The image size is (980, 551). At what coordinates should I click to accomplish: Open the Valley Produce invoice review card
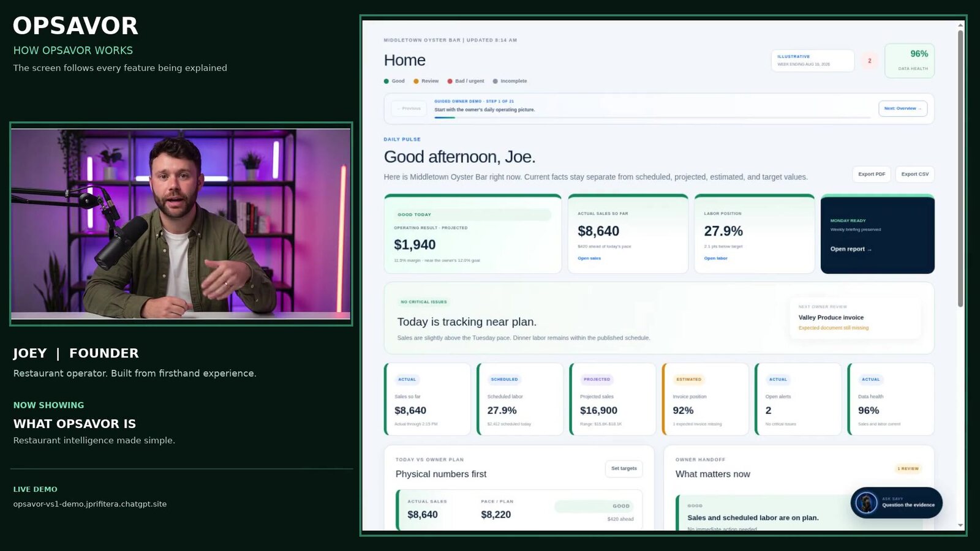click(x=855, y=318)
